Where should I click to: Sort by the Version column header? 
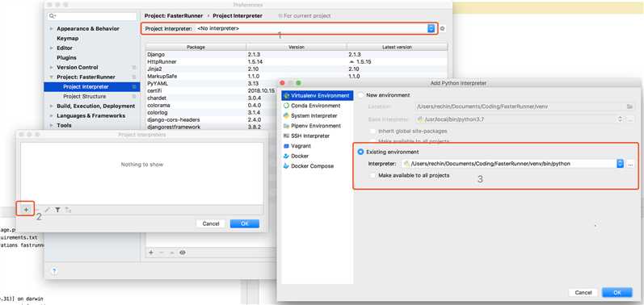click(x=296, y=47)
